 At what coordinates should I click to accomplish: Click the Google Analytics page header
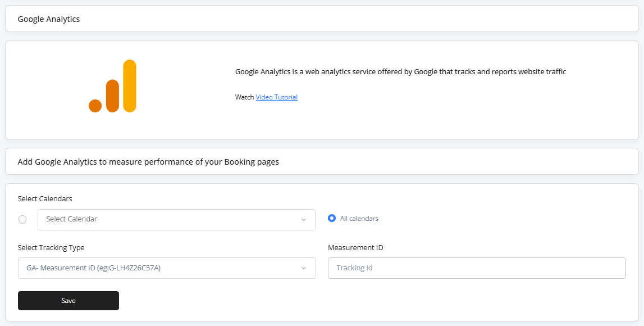point(49,19)
